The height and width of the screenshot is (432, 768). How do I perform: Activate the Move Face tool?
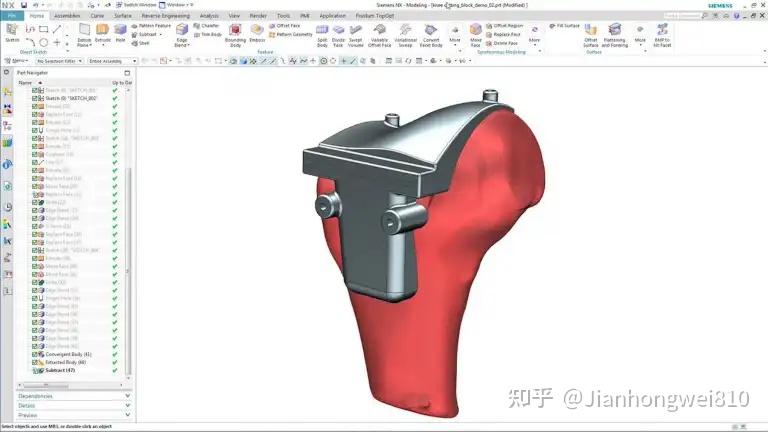pos(475,35)
